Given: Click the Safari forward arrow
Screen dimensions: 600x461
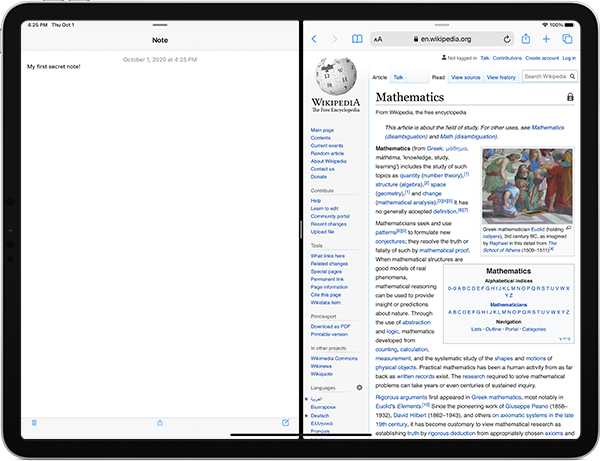Looking at the screenshot, I should tap(335, 39).
